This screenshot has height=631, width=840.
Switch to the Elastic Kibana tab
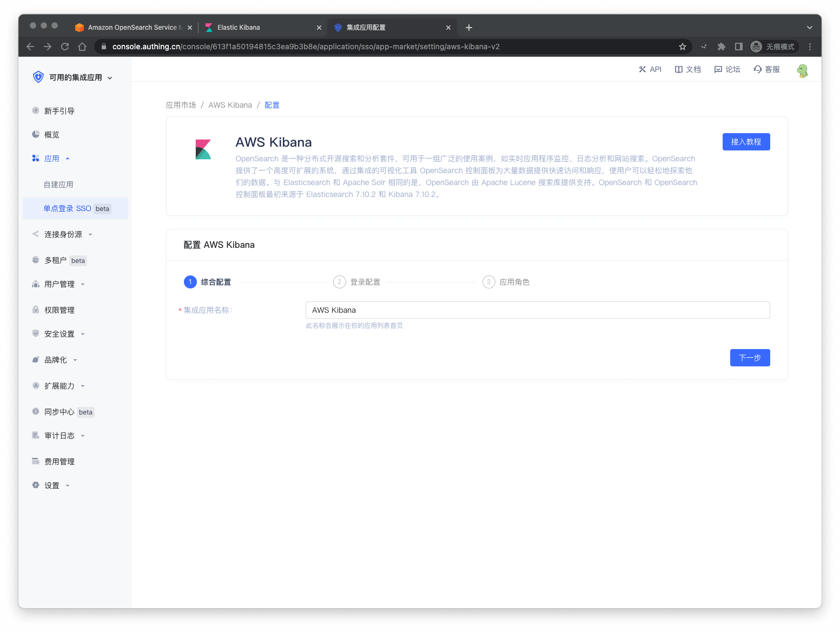coord(239,28)
